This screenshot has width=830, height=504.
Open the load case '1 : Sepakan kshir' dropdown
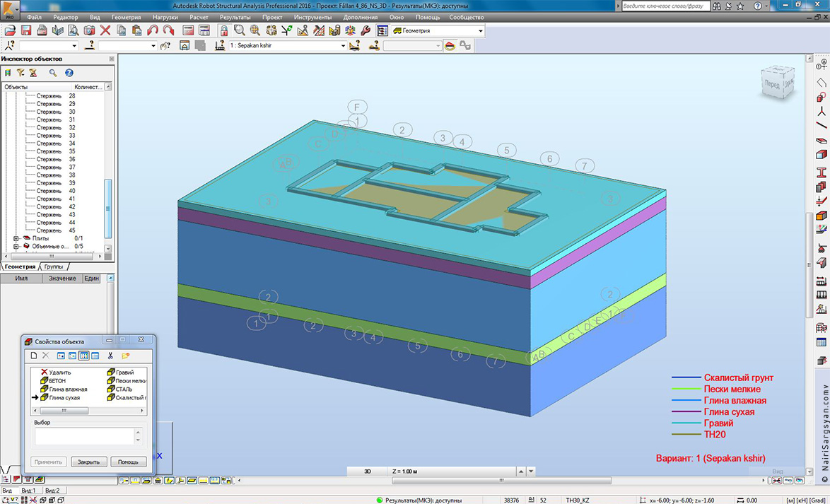point(342,46)
